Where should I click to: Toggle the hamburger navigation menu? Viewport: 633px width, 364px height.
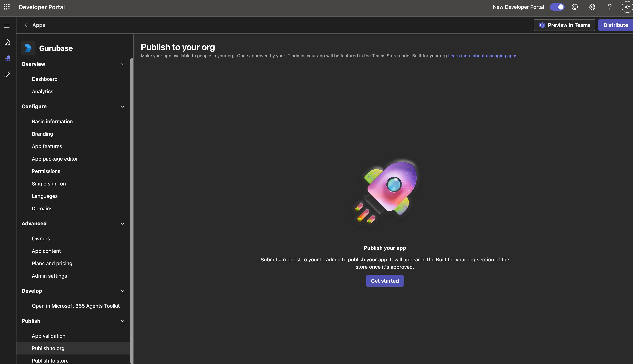pyautogui.click(x=7, y=26)
